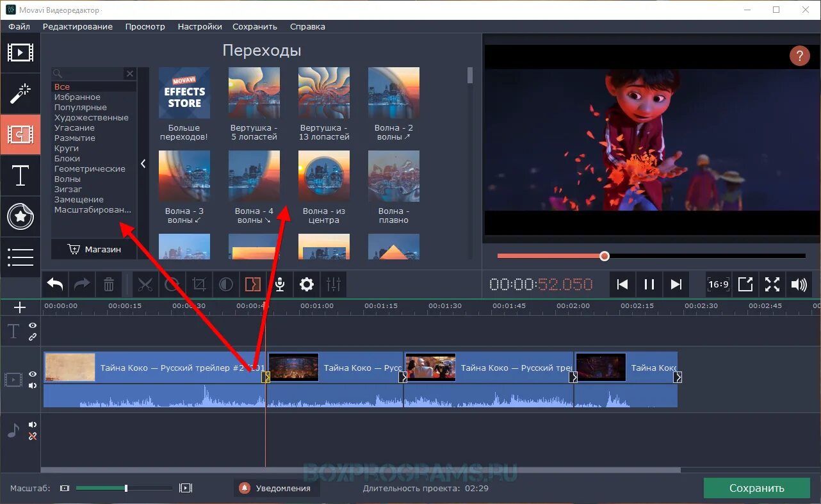Open the Audio equalizer sliders icon

(x=334, y=284)
